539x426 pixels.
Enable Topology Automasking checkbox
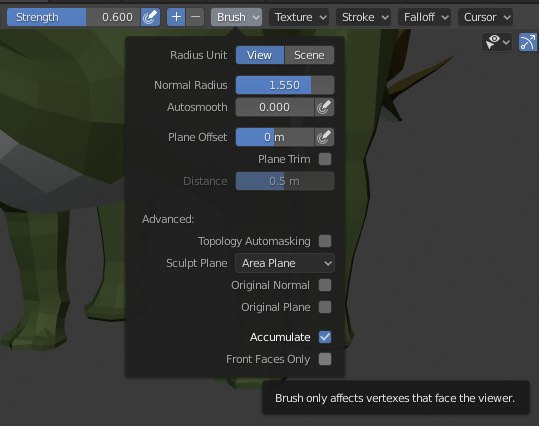click(x=325, y=241)
